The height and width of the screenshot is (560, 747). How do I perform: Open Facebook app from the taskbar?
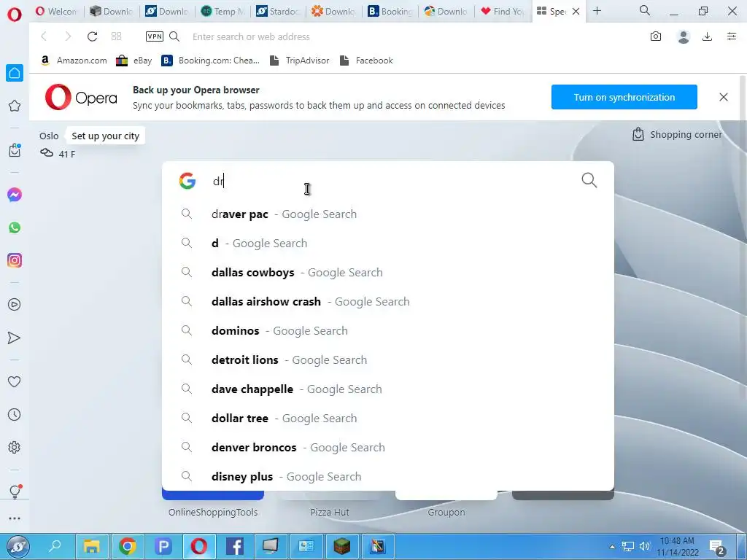point(234,546)
